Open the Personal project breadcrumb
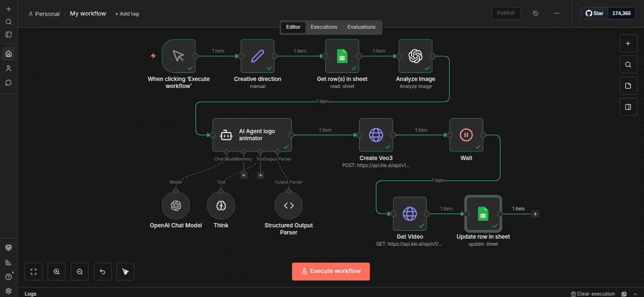The height and width of the screenshot is (297, 644). 44,14
